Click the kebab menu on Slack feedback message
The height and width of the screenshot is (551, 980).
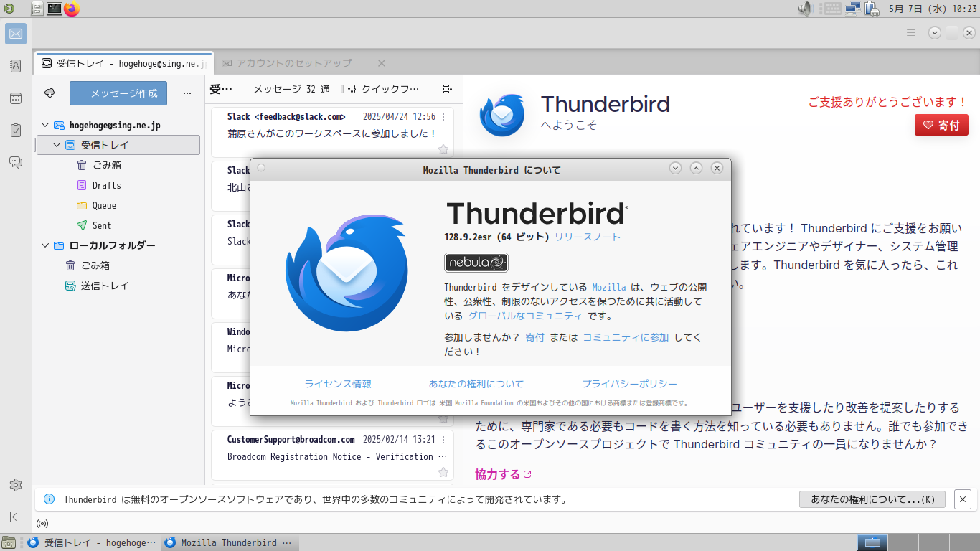point(443,117)
